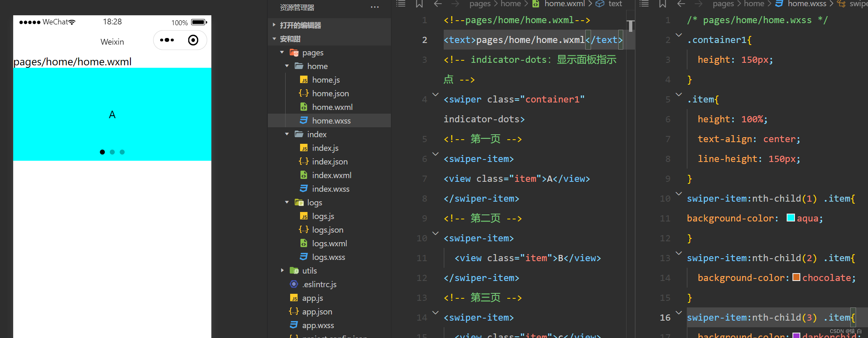Fold the .item rule at line 5
Viewport: 868px width, 338px height.
click(679, 95)
